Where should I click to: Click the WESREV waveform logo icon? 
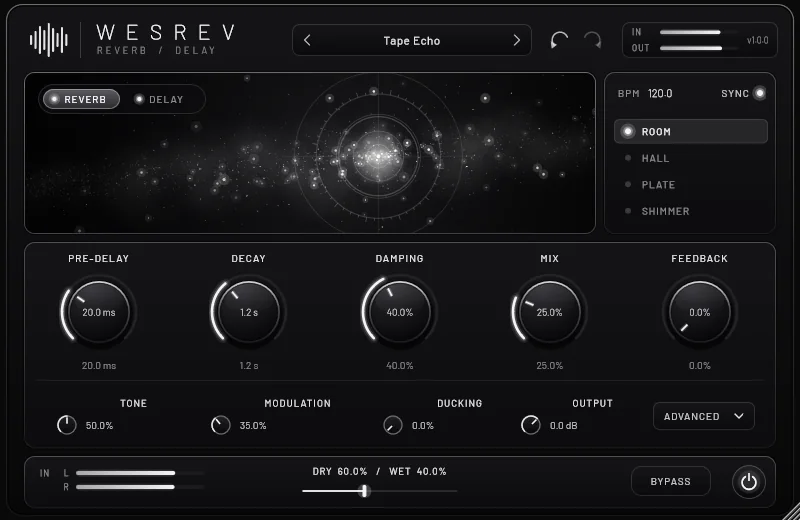pyautogui.click(x=49, y=40)
